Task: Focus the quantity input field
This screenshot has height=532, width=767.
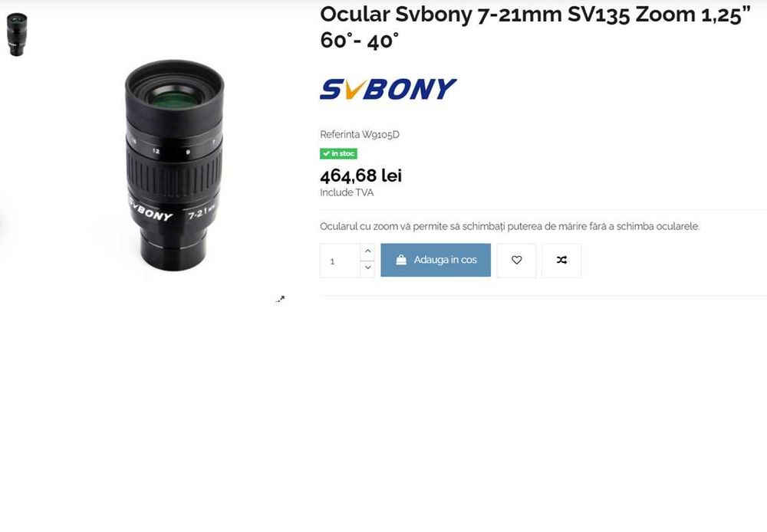Action: click(341, 261)
